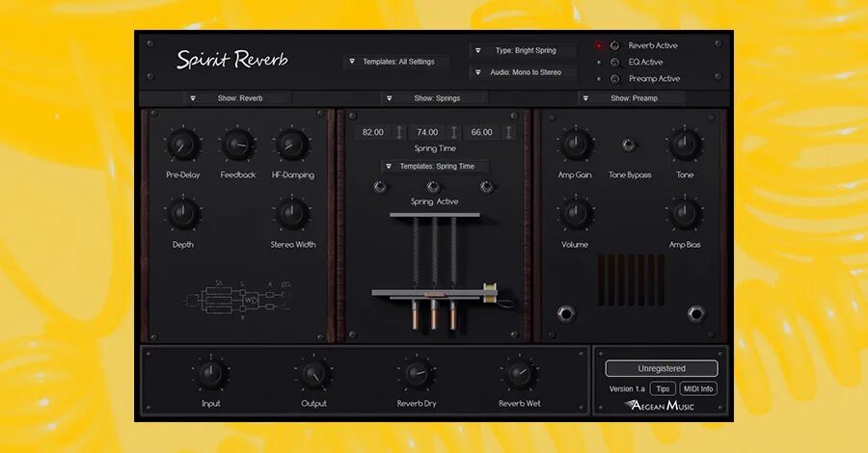Click the HF-Damping knob
The height and width of the screenshot is (453, 868).
tap(292, 146)
